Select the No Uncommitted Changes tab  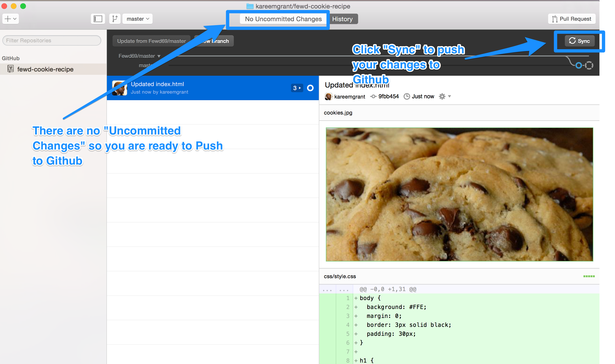(x=283, y=19)
